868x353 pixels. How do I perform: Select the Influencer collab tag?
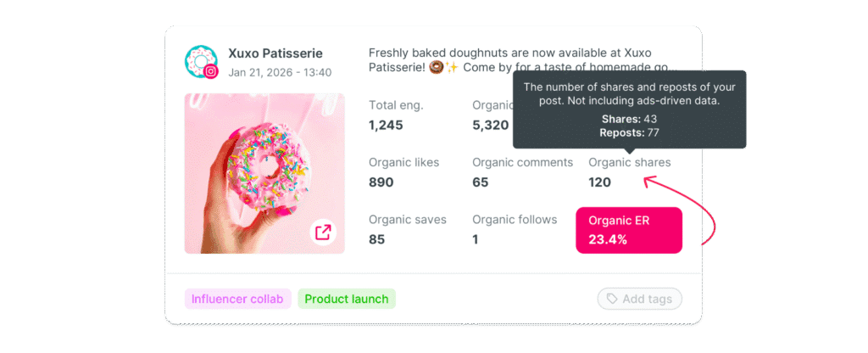pos(237,300)
